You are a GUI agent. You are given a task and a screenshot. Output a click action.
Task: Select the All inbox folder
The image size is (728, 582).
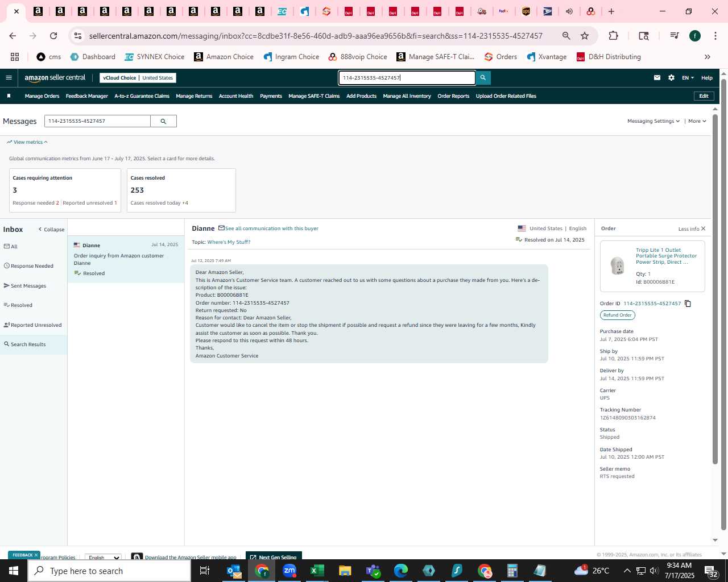point(34,247)
